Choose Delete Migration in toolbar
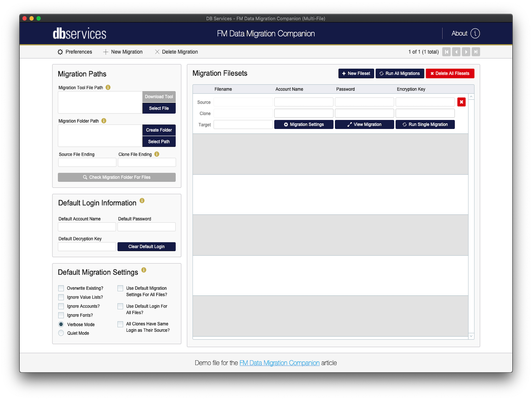Screen dimensions: 532x400 176,52
